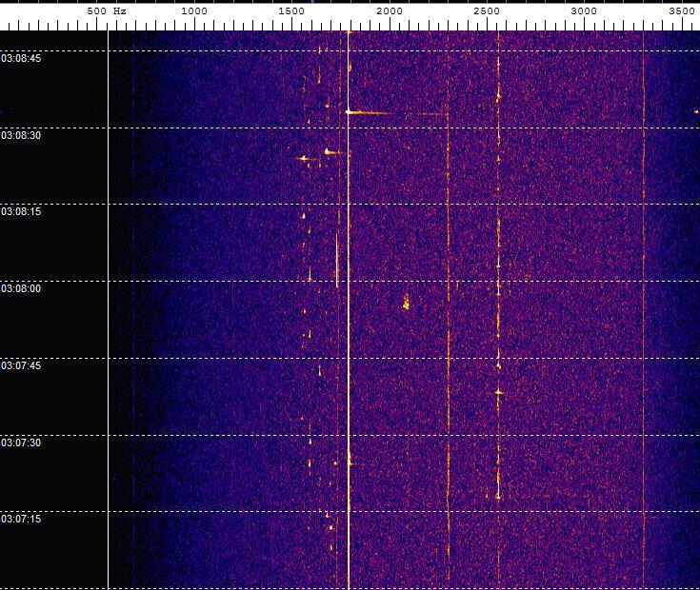This screenshot has width=700, height=590.
Task: Click the 1000 mark on frequency ruler
Action: point(194,11)
